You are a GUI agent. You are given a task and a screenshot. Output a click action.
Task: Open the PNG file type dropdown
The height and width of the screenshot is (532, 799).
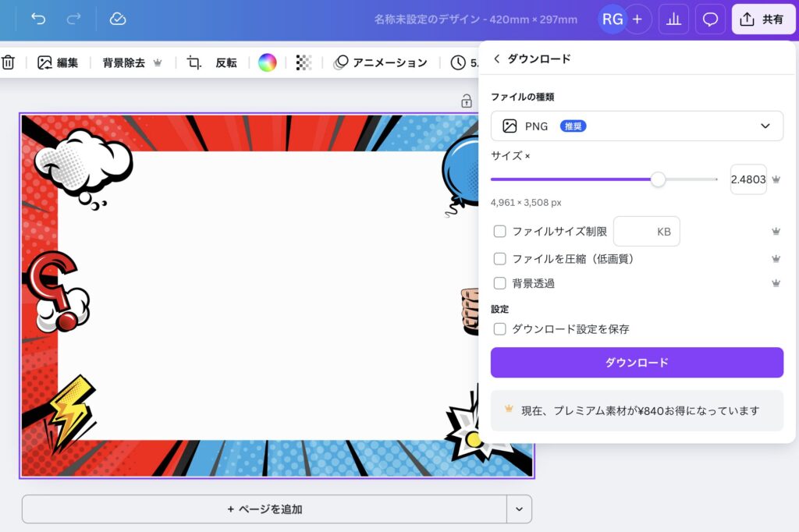[x=637, y=126]
